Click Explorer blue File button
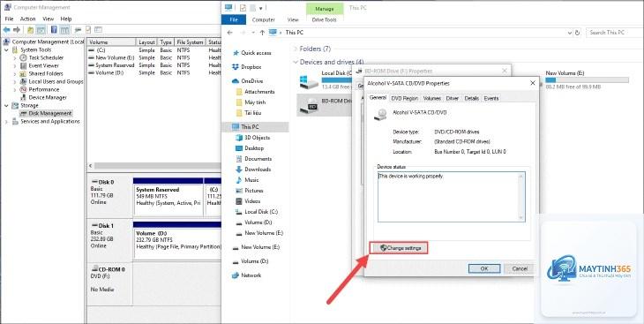This screenshot has width=644, height=324. pyautogui.click(x=234, y=19)
